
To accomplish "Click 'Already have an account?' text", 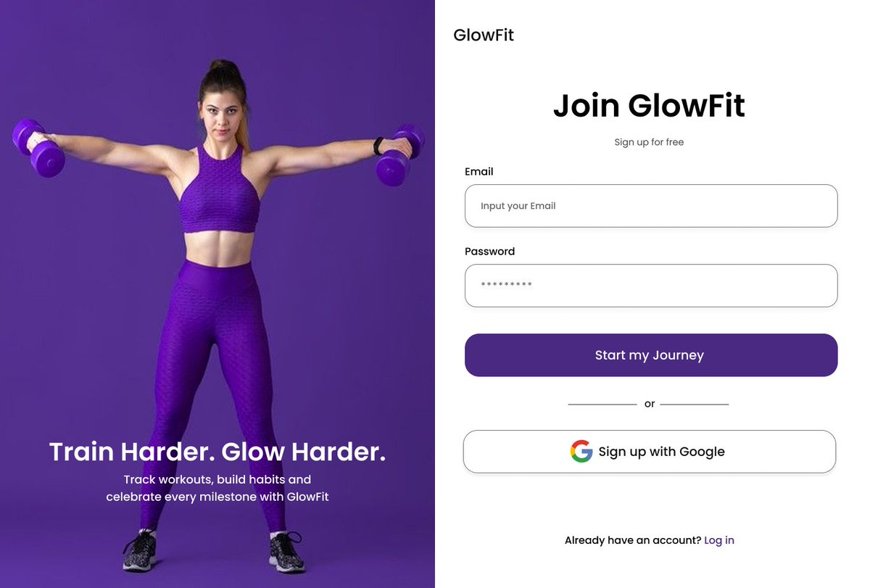I will pyautogui.click(x=633, y=540).
